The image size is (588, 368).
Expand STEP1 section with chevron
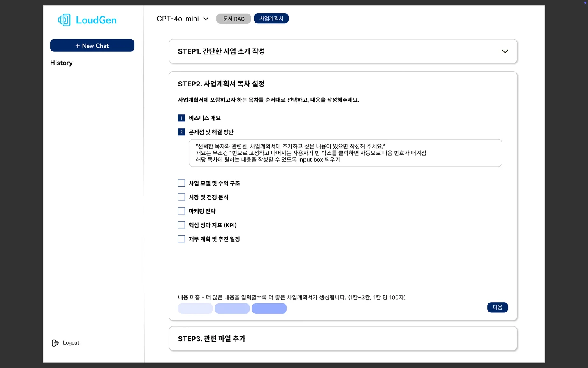pos(505,51)
